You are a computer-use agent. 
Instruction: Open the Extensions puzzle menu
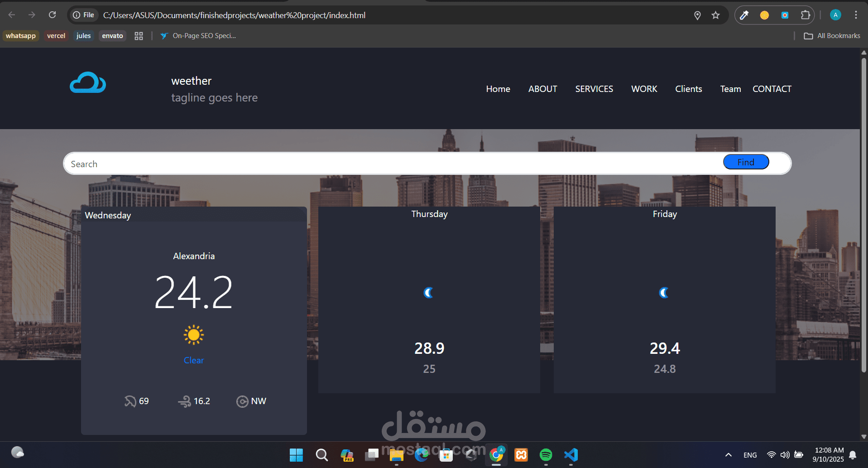point(805,15)
